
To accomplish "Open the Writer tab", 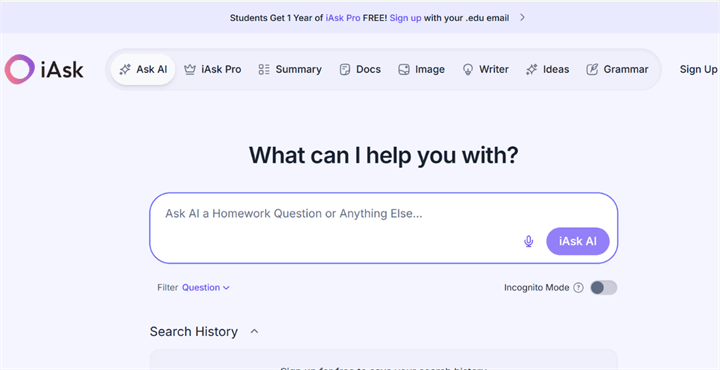I will (x=485, y=70).
